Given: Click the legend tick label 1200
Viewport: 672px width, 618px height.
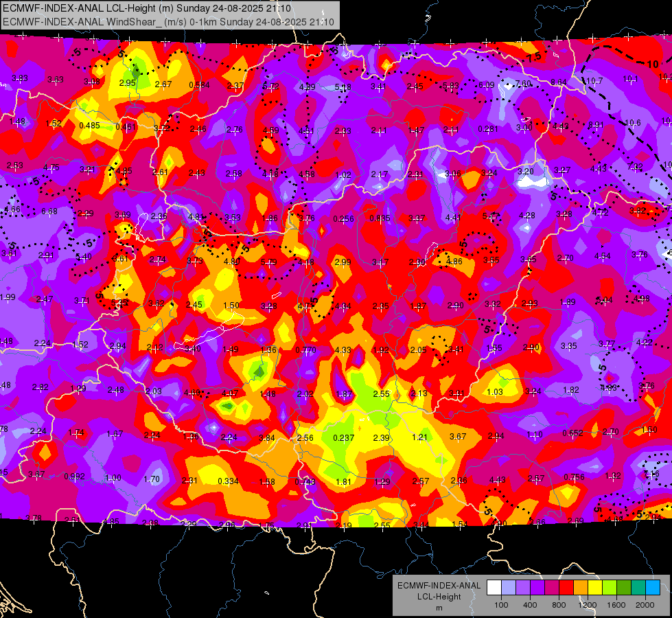Looking at the screenshot, I should (x=587, y=605).
